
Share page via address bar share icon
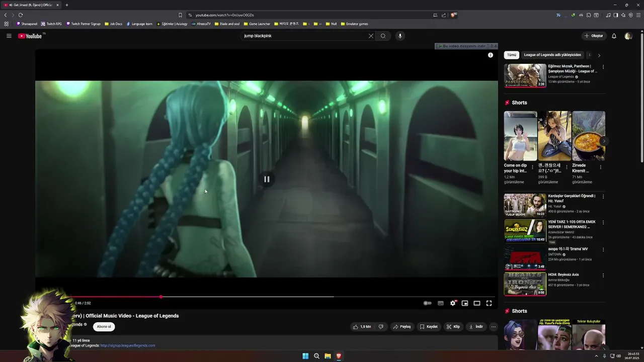pos(444,15)
